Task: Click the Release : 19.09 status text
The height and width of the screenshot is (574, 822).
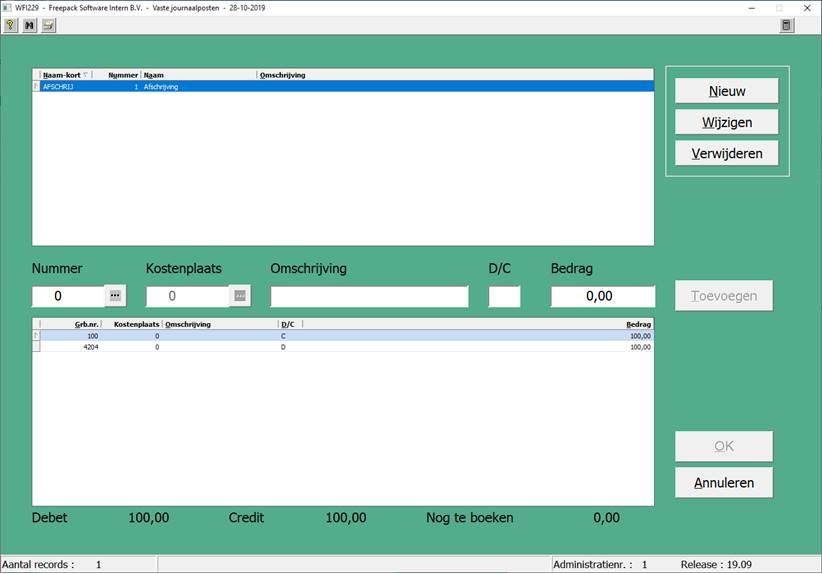Action: point(716,565)
